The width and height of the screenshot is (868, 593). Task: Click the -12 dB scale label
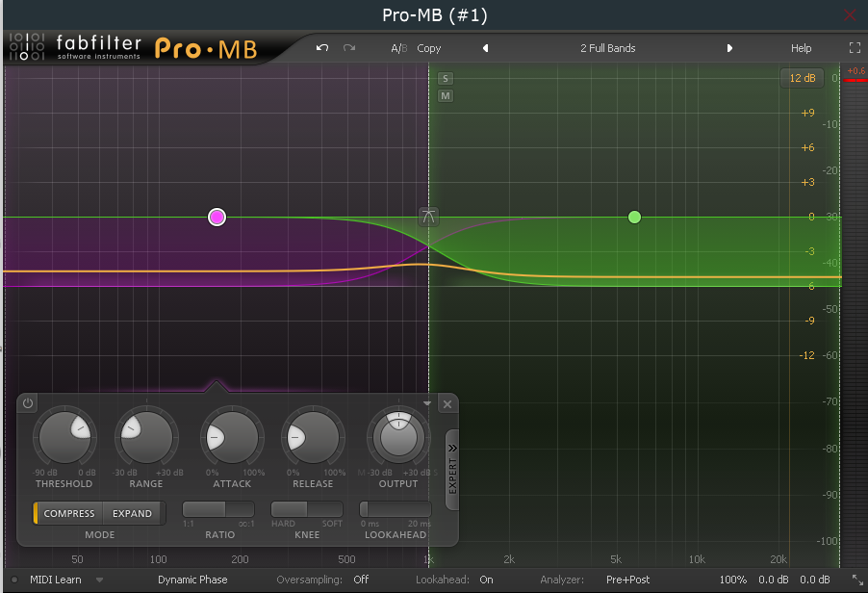[806, 355]
